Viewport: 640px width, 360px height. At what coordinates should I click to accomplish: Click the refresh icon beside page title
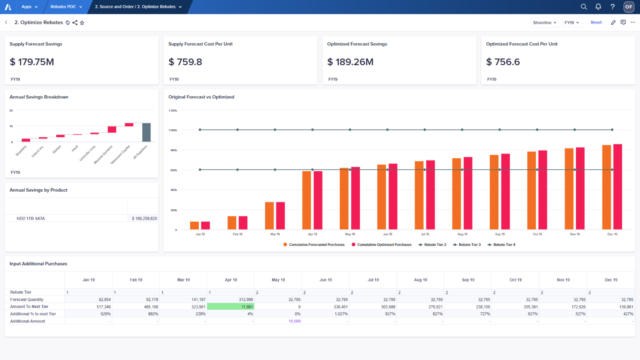pyautogui.click(x=68, y=22)
